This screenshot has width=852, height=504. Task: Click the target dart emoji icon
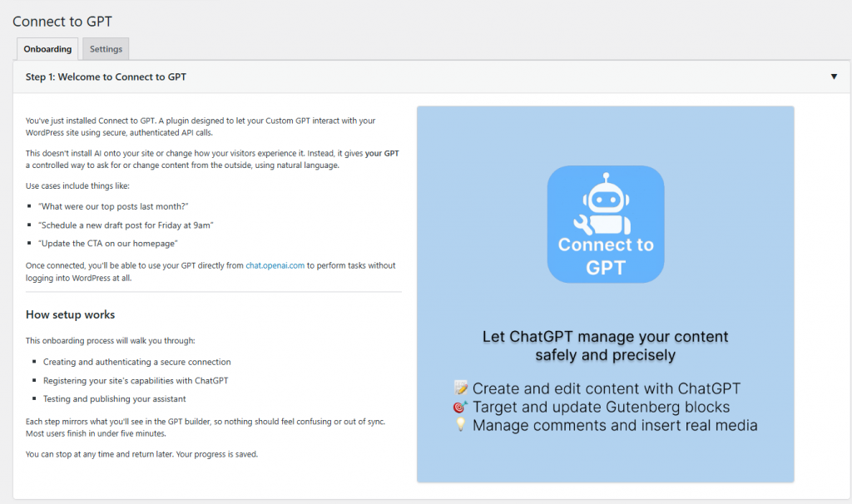460,407
